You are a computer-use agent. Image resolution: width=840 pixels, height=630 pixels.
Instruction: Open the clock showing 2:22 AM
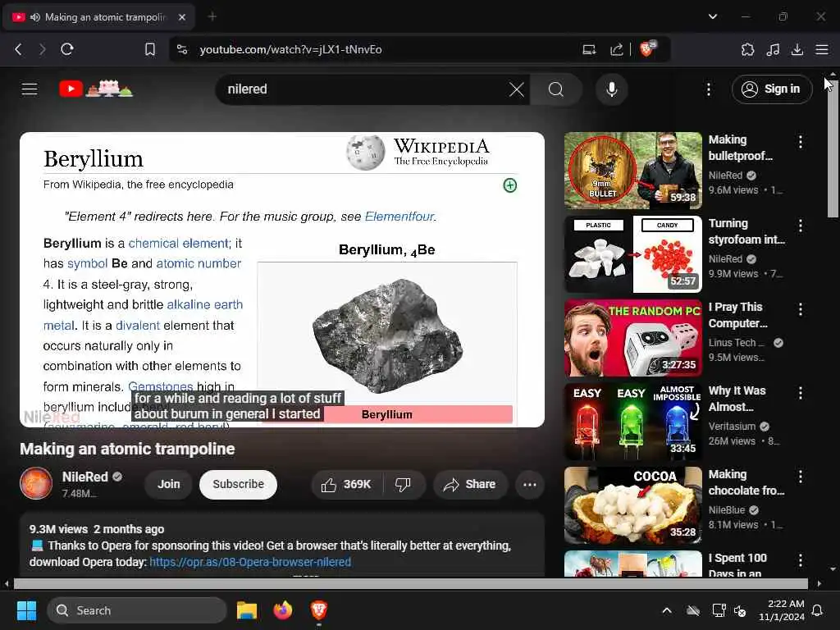(x=782, y=610)
